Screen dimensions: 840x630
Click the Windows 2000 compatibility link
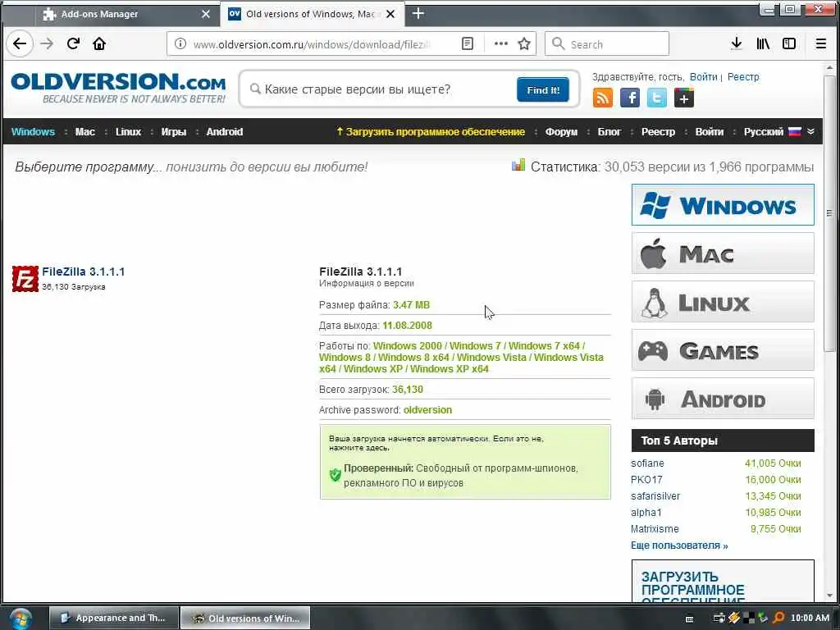pos(407,346)
